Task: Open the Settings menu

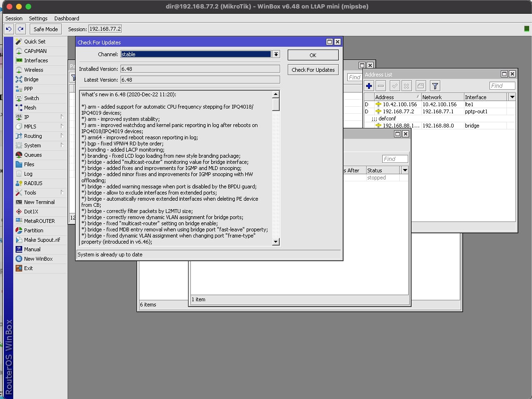Action: pyautogui.click(x=38, y=18)
